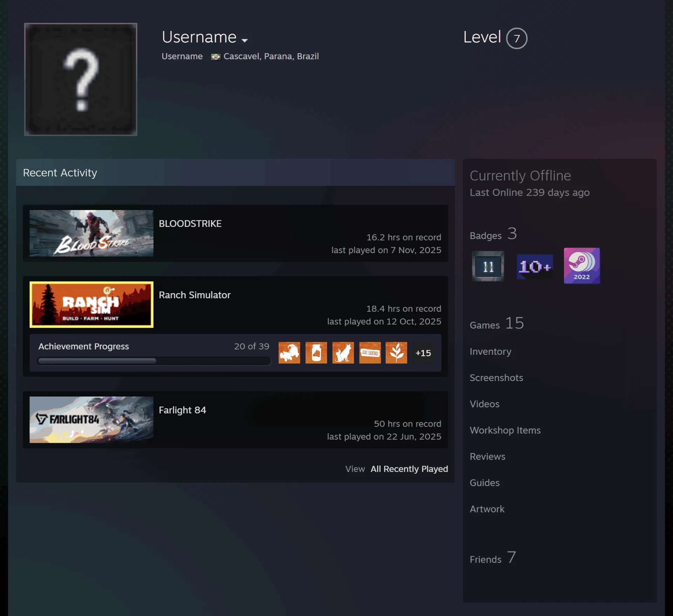Screen dimensions: 673x616
Task: Open the 10+ games collector badge
Action: tap(535, 267)
